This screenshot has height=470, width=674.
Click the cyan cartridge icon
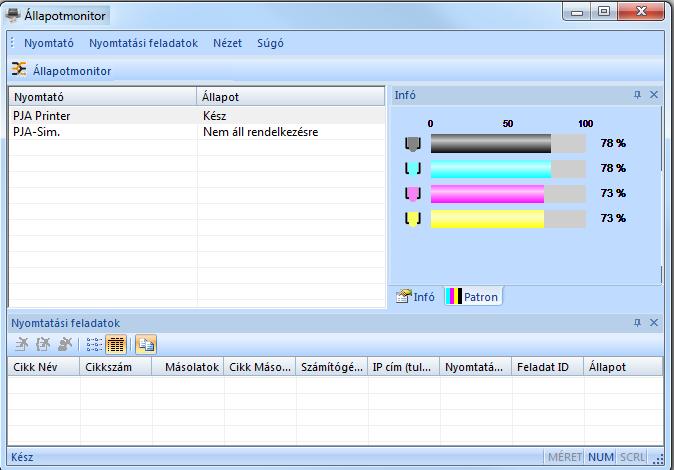[413, 169]
